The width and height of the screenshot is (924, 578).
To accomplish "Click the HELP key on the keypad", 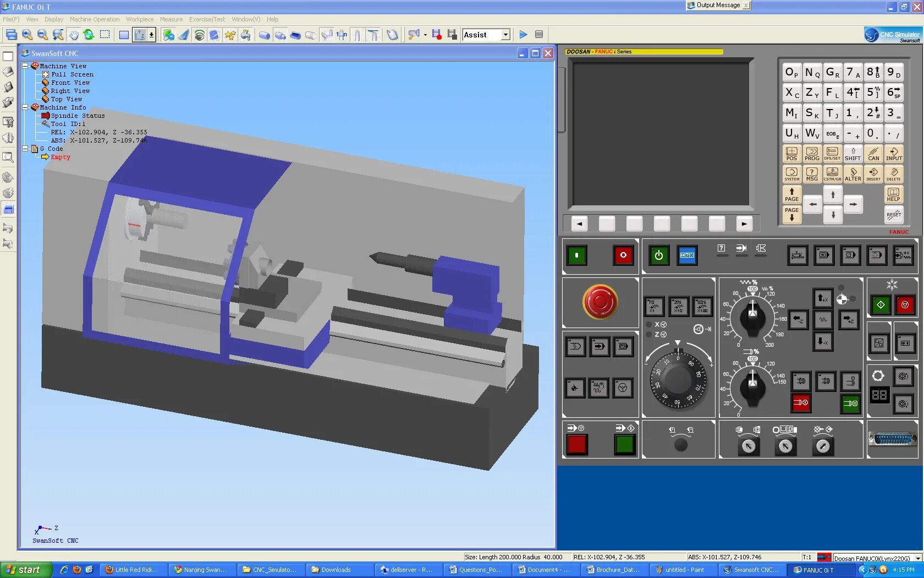I will (894, 194).
